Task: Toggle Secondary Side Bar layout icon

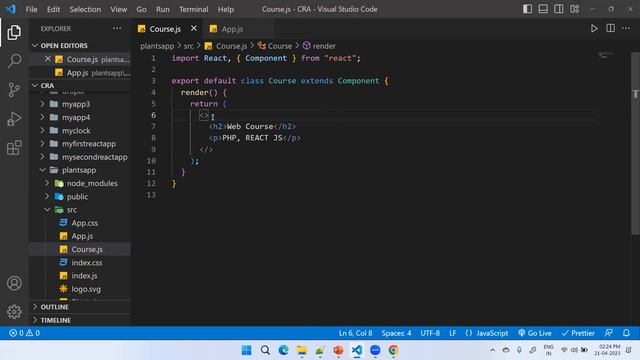Action: tap(558, 9)
